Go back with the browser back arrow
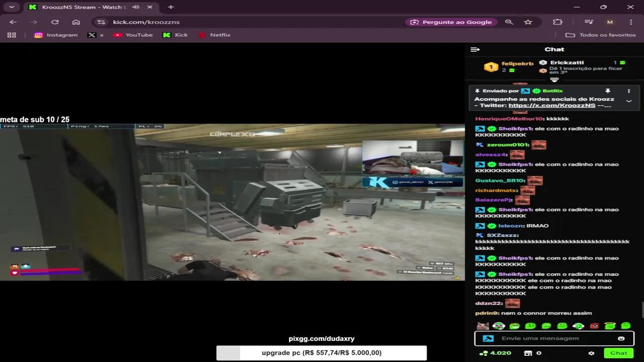 point(13,22)
